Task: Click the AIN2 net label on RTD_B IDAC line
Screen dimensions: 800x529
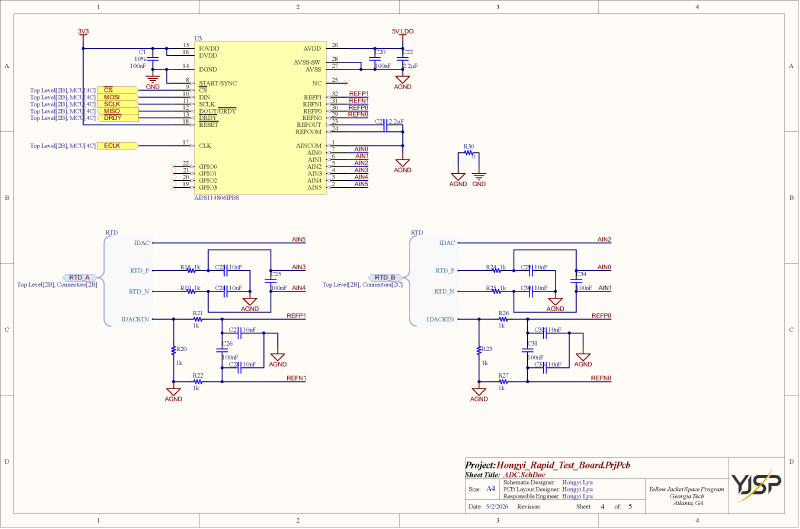Action: tap(604, 239)
